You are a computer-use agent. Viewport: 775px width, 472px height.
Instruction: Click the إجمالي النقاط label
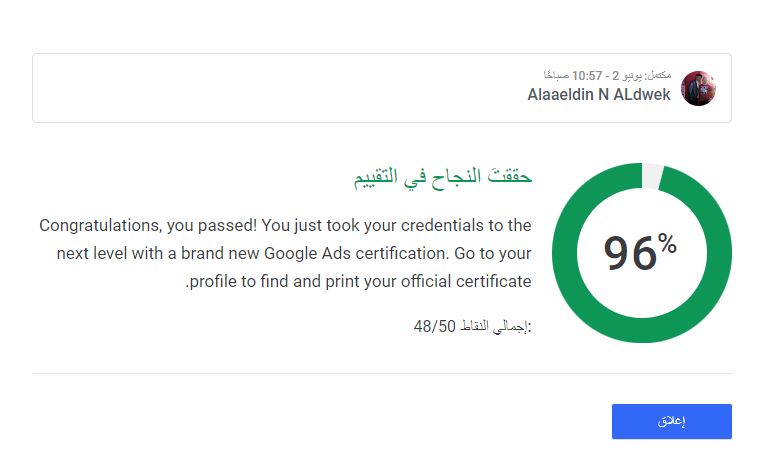click(x=496, y=326)
